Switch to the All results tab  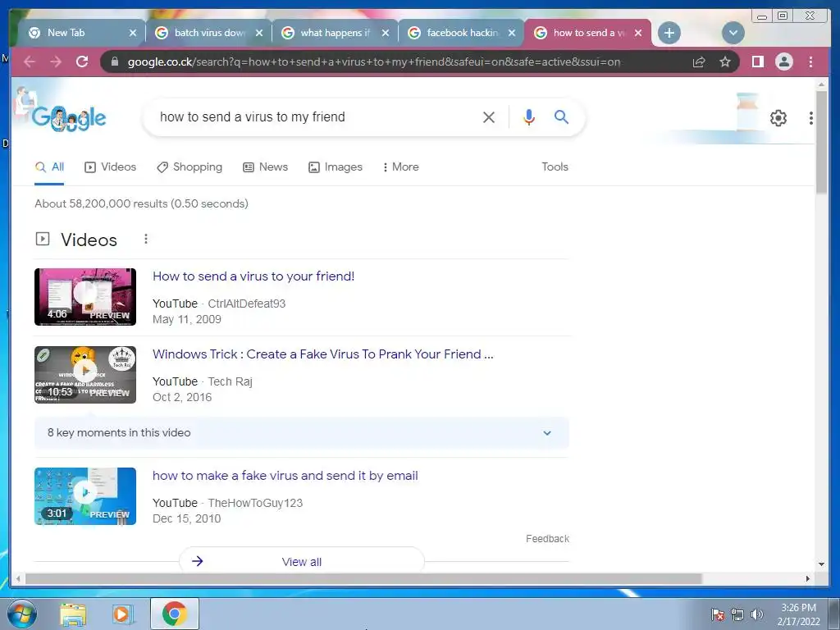coord(49,167)
